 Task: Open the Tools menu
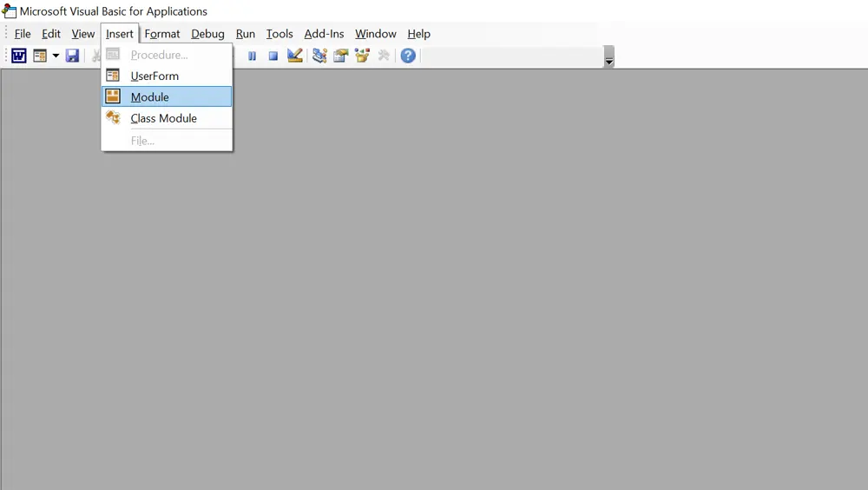tap(279, 34)
